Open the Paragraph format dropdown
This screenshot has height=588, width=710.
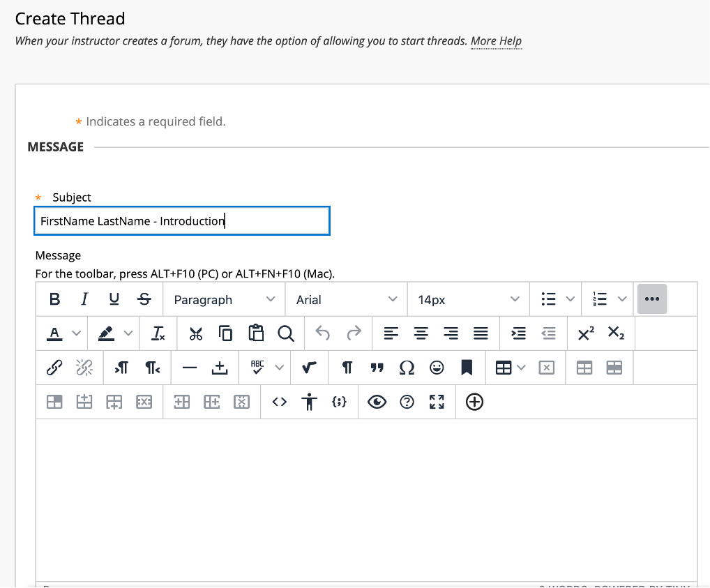[x=224, y=299]
